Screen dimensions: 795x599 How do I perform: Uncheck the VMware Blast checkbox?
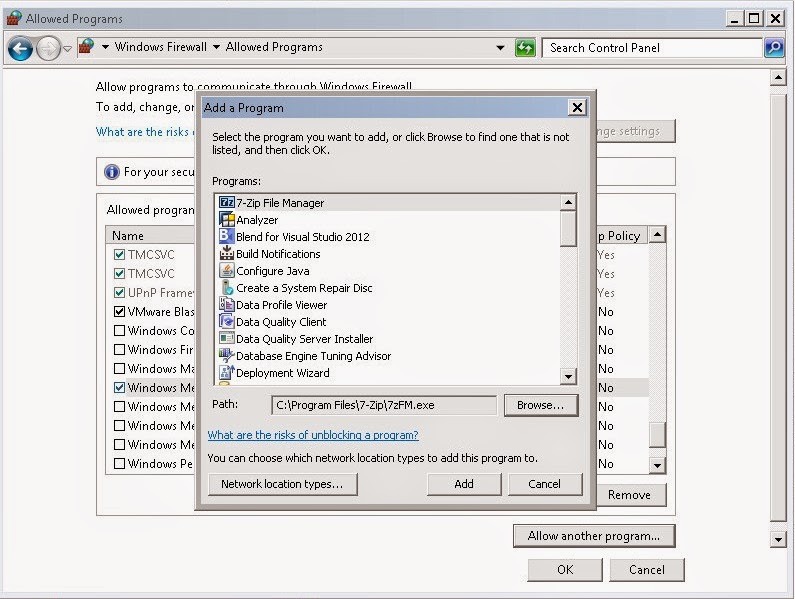click(120, 311)
